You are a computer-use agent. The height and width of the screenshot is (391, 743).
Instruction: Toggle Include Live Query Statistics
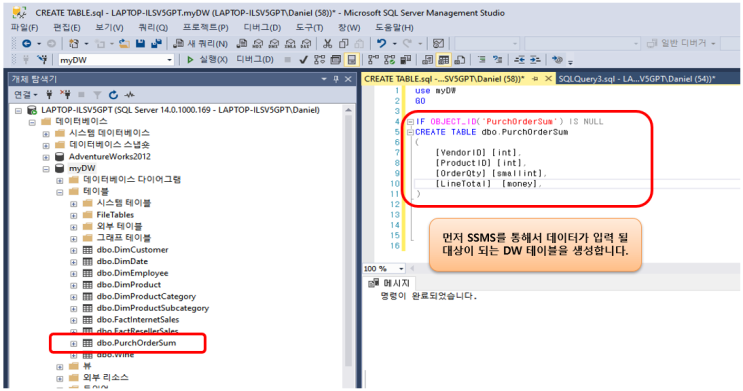point(390,60)
